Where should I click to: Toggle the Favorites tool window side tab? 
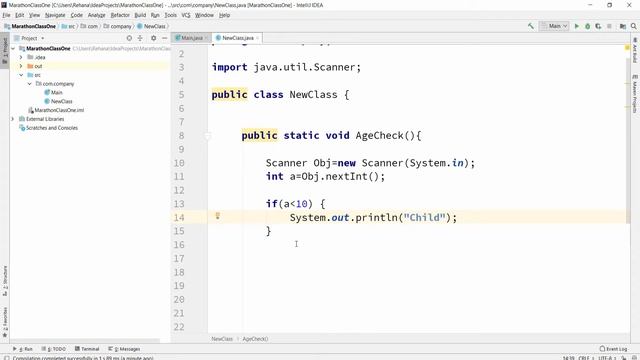click(x=5, y=322)
